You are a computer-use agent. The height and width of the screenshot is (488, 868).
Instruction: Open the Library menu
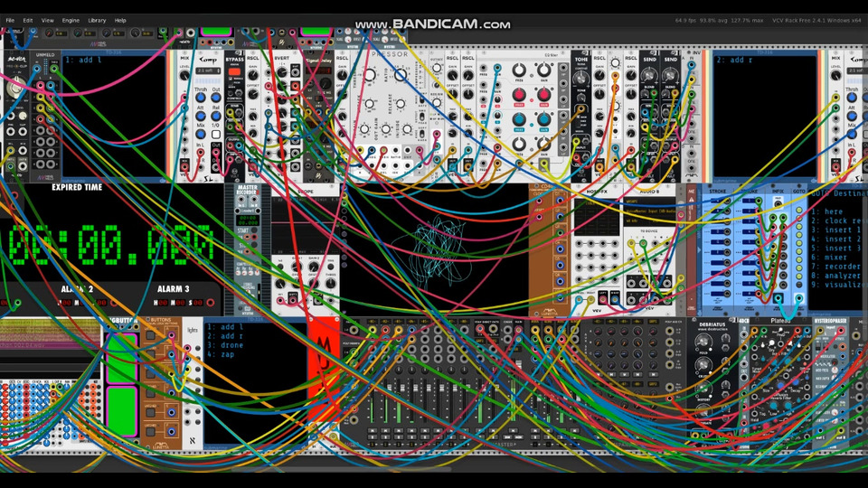(x=97, y=21)
